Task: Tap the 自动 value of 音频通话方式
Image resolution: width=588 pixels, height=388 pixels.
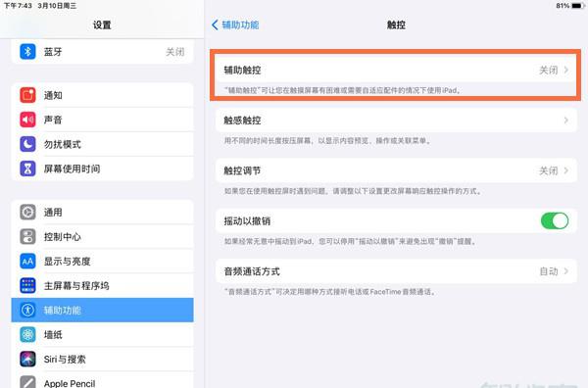Action: tap(548, 271)
